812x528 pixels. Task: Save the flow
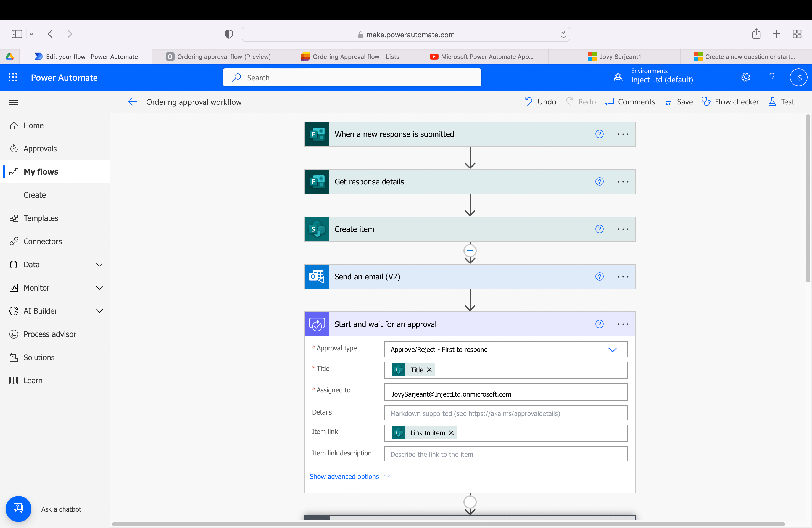pyautogui.click(x=678, y=102)
